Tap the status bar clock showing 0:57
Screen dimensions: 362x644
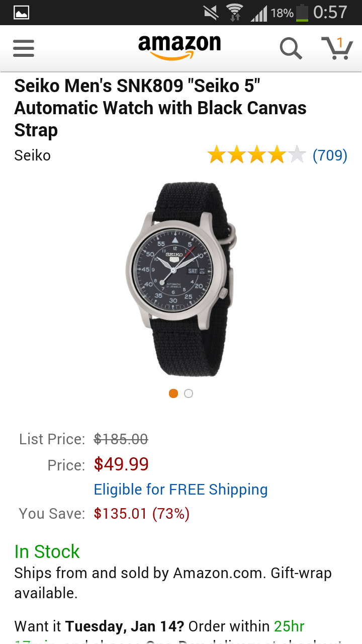point(330,13)
